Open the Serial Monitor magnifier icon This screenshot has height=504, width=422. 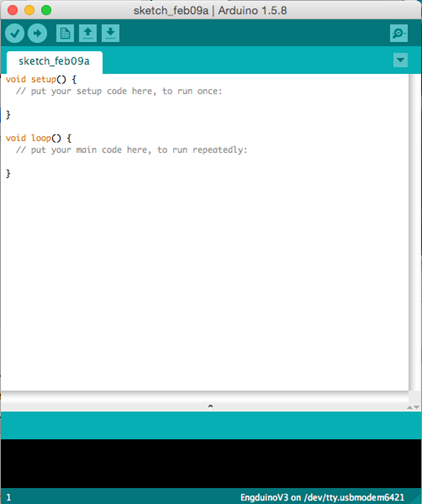(x=399, y=33)
